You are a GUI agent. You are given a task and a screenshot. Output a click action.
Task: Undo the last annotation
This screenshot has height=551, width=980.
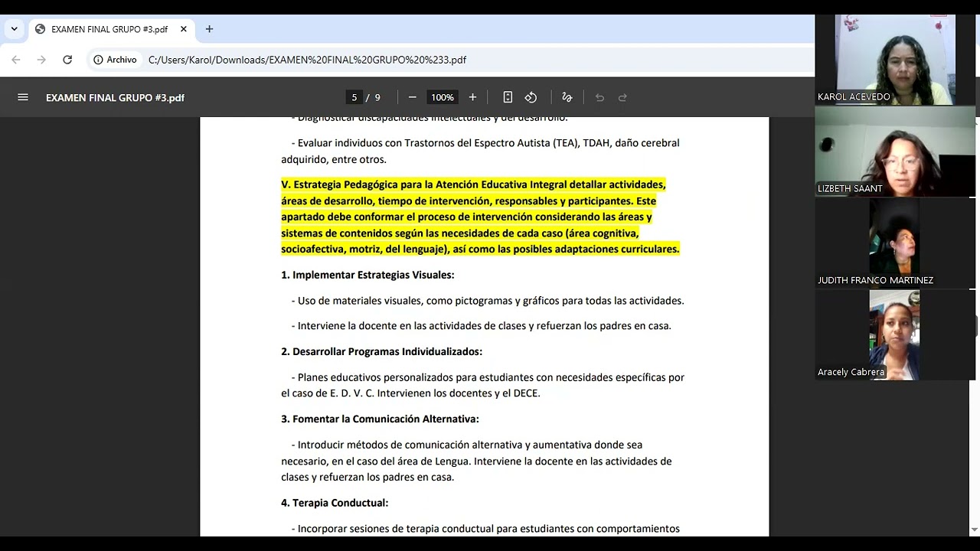tap(599, 97)
